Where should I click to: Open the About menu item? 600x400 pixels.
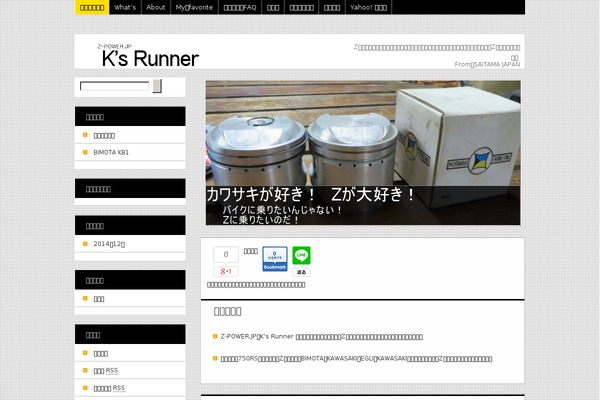coord(156,7)
